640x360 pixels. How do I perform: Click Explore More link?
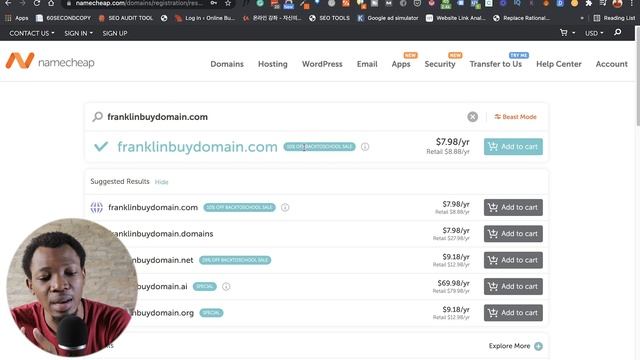[x=509, y=346]
